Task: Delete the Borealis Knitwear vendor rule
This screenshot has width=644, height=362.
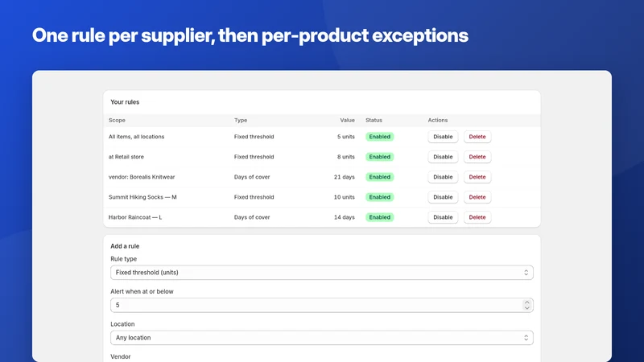Action: 477,177
